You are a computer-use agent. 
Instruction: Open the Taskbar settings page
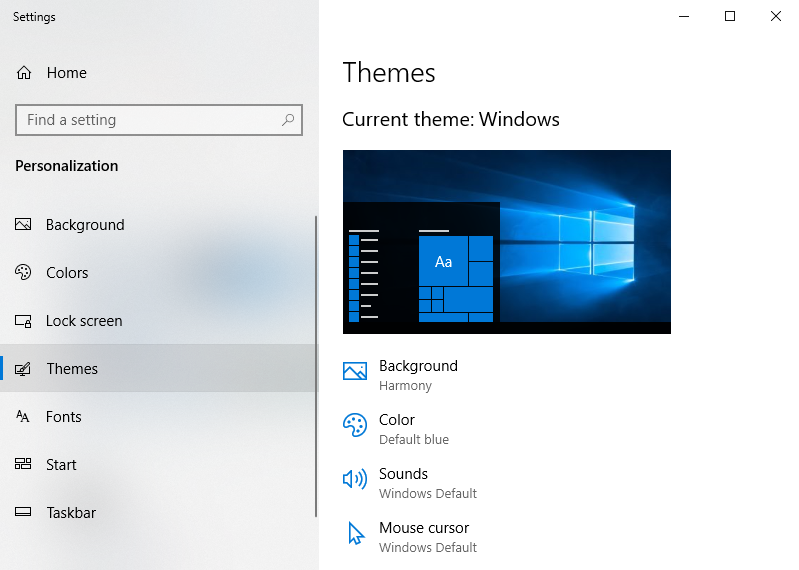(x=158, y=512)
